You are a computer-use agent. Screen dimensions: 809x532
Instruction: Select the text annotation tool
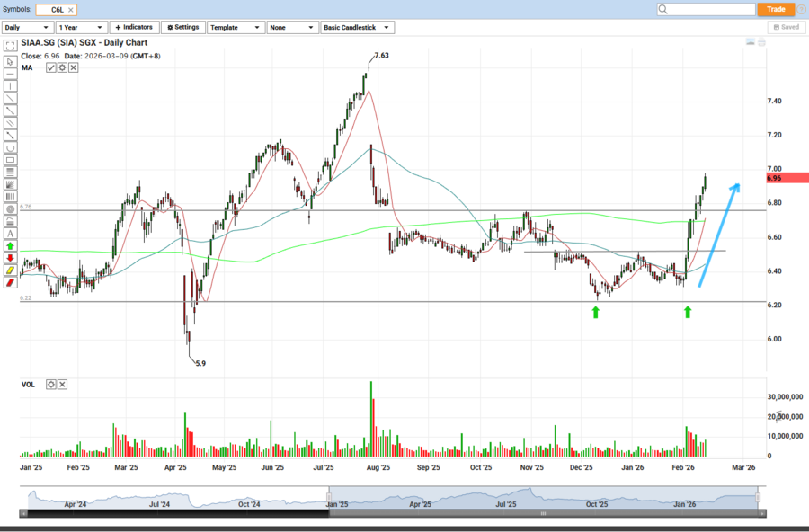[10, 233]
